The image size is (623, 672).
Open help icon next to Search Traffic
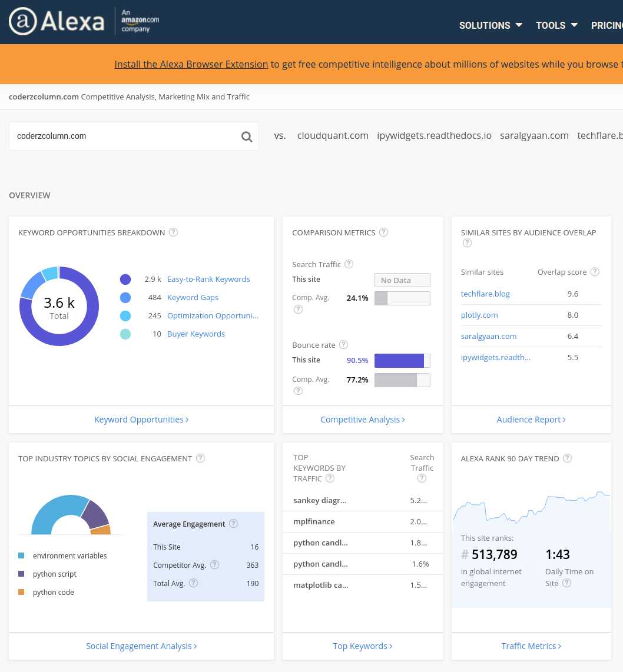click(349, 264)
